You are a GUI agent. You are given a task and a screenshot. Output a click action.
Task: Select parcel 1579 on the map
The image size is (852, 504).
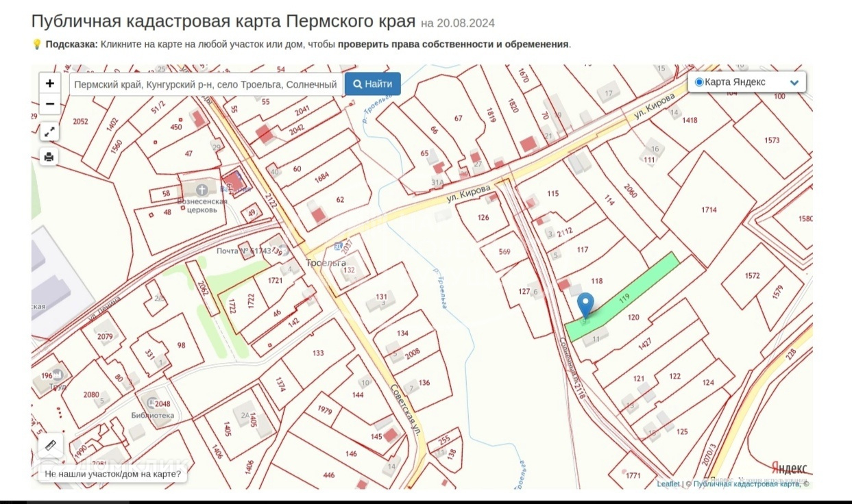(x=777, y=292)
